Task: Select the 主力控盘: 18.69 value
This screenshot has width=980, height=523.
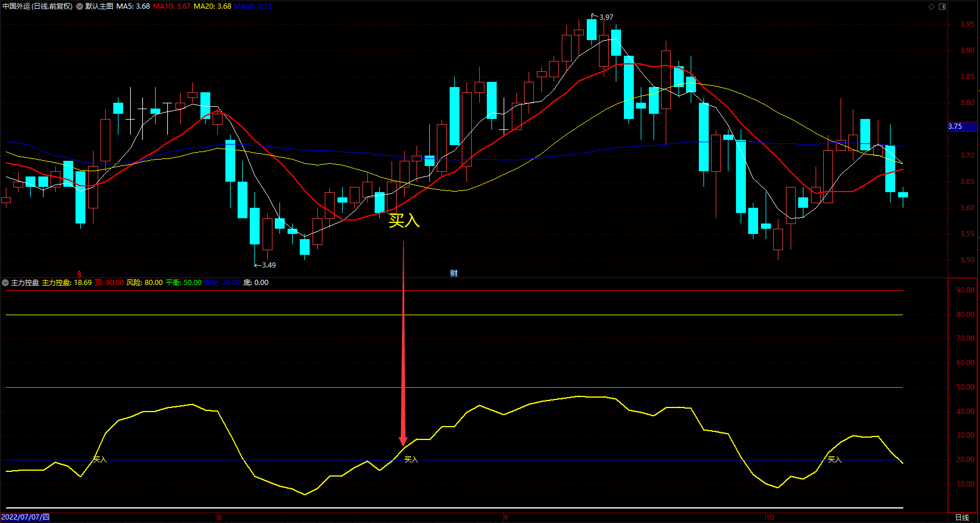Action: 67,283
